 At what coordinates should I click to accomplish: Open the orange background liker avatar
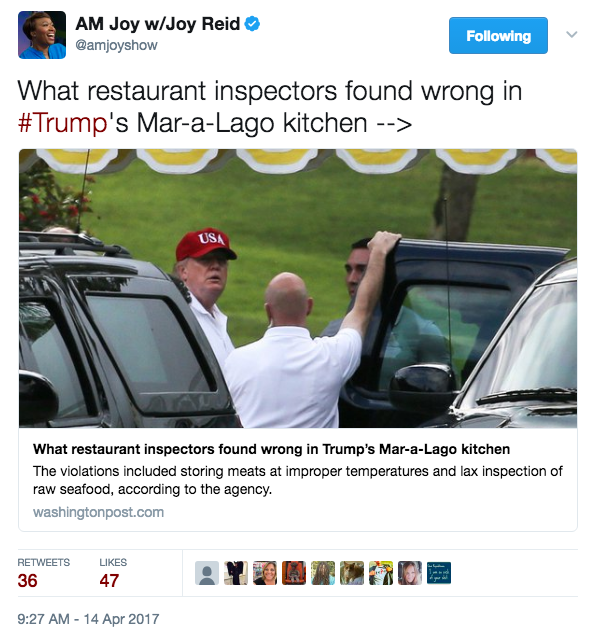[x=294, y=573]
